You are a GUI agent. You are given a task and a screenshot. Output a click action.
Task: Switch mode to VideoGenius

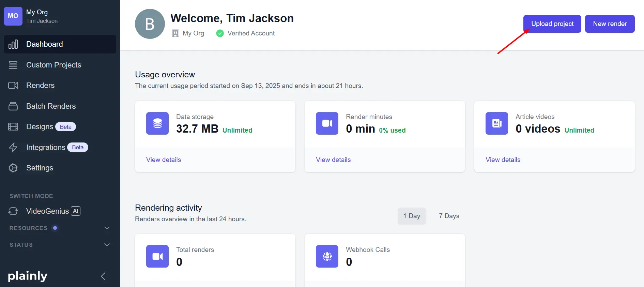[47, 211]
